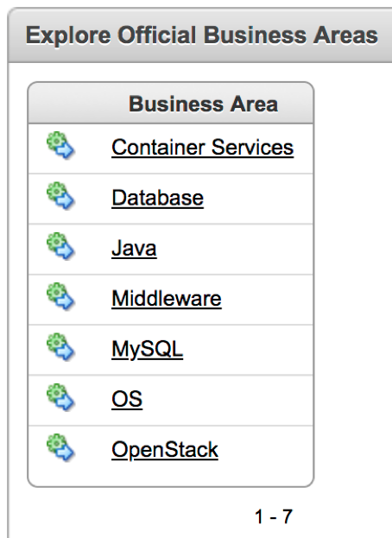
Task: Click the gear-arrow icon next to Java
Action: tap(60, 246)
